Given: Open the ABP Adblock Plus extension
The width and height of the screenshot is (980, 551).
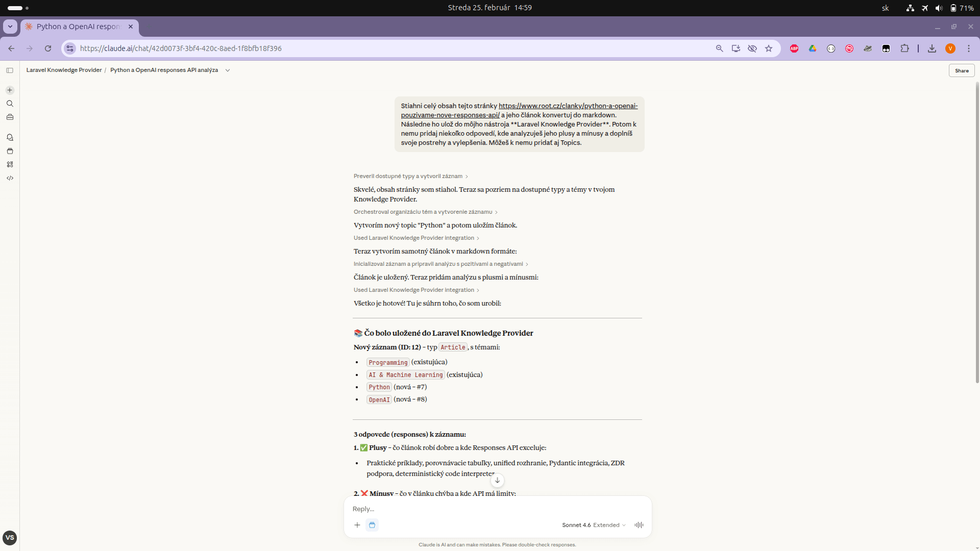Looking at the screenshot, I should point(794,48).
